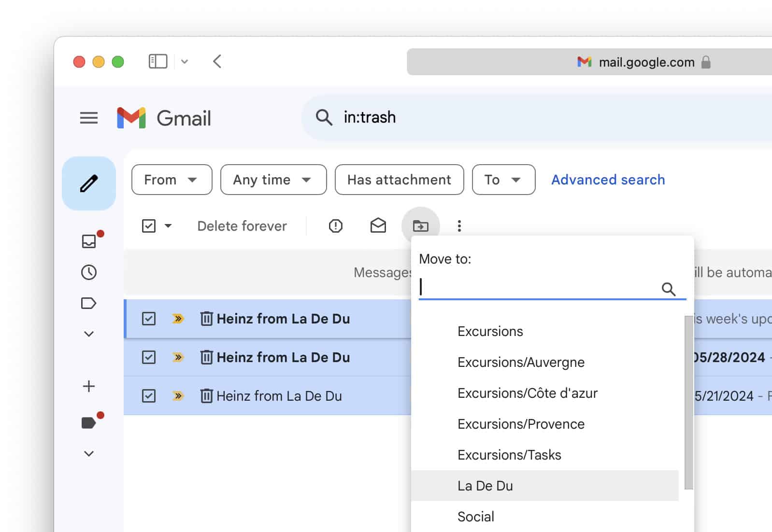Toggle the select-all checkbox in the toolbar
The image size is (772, 532).
click(x=149, y=225)
